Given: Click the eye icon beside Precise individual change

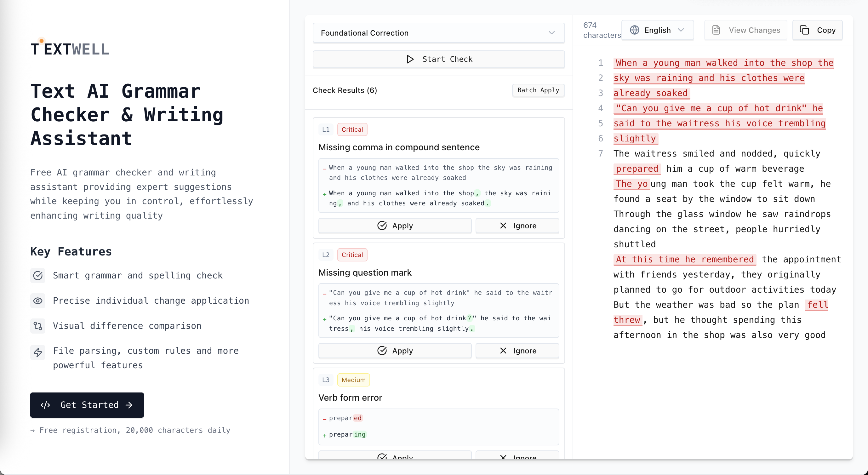Looking at the screenshot, I should [38, 300].
